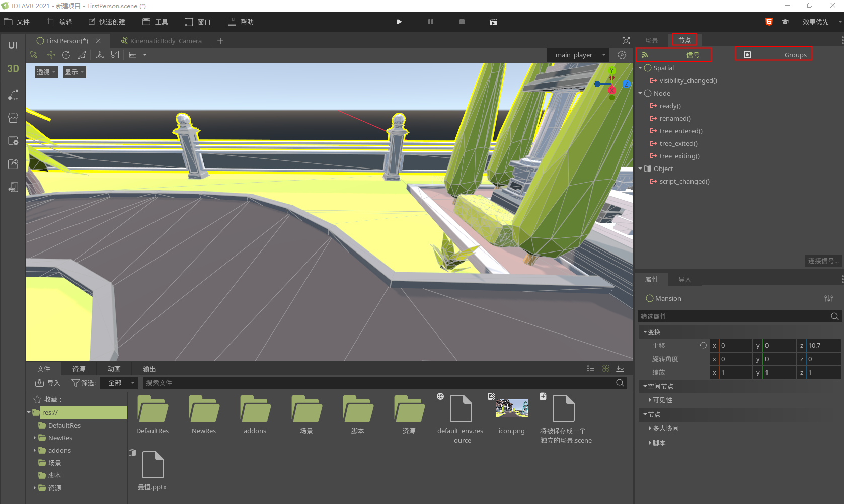The image size is (844, 504).
Task: Switch to UI workspace mode
Action: click(13, 45)
